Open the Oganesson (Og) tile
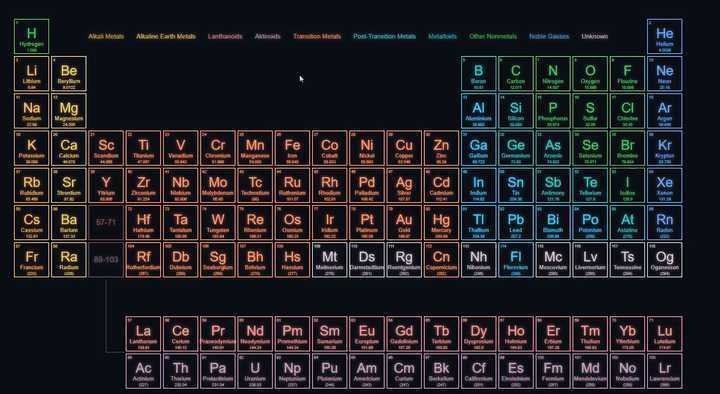The image size is (720, 394). tap(664, 260)
